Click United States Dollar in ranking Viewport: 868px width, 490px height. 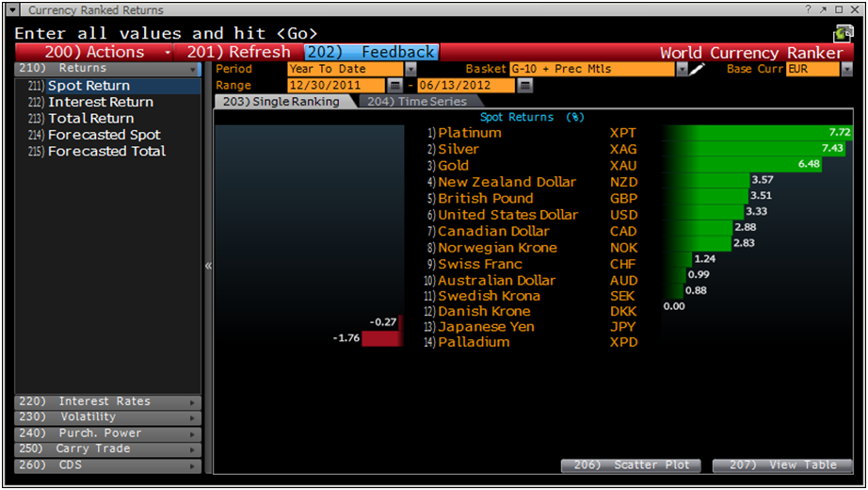[x=508, y=215]
